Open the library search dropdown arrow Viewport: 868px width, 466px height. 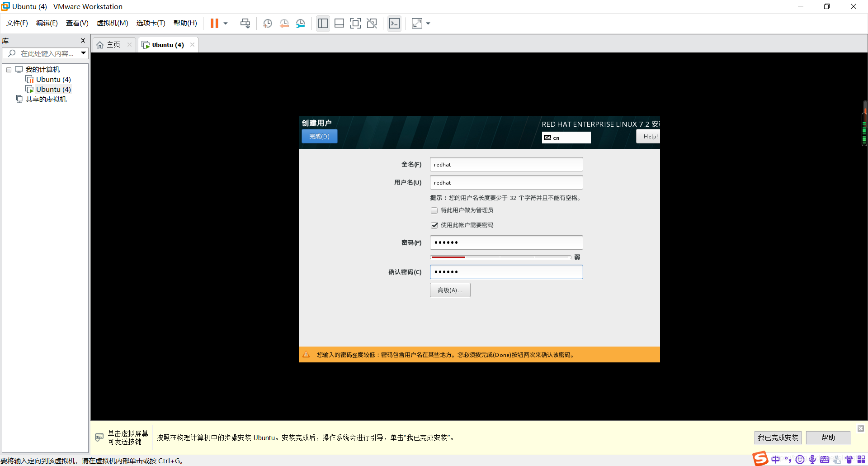pyautogui.click(x=84, y=53)
